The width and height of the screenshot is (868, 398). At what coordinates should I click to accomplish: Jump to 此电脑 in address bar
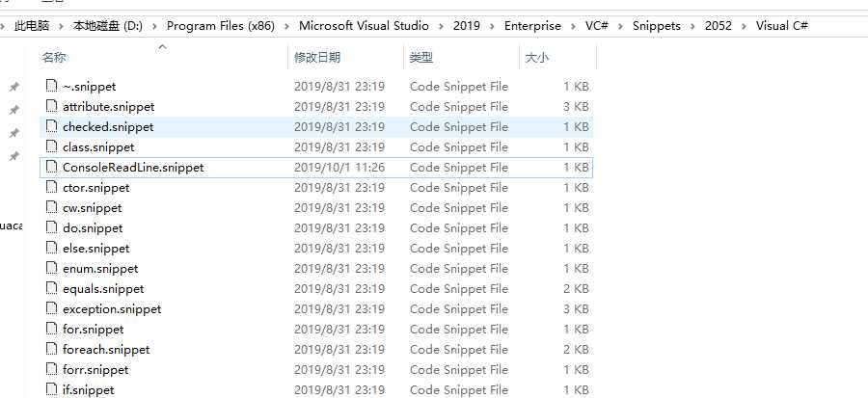pos(32,26)
